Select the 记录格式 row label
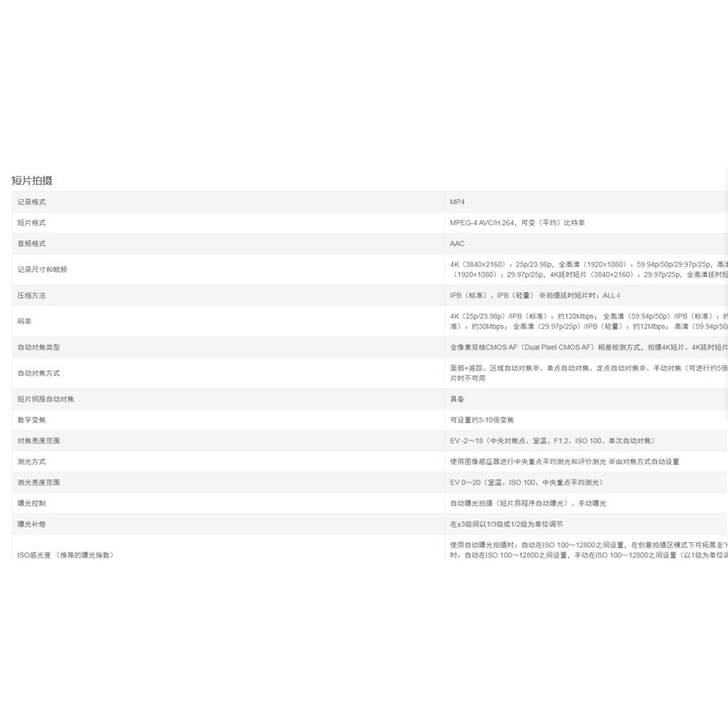 click(x=31, y=202)
